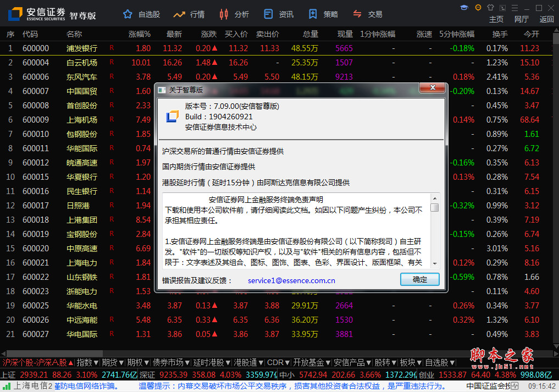Click the 返回 button at top right
This screenshot has height=392, width=559.
point(546,19)
